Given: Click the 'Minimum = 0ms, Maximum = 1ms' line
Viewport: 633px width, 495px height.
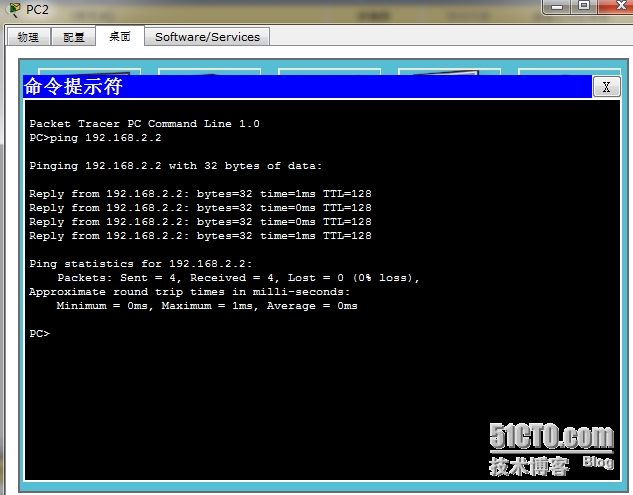Looking at the screenshot, I should 207,306.
